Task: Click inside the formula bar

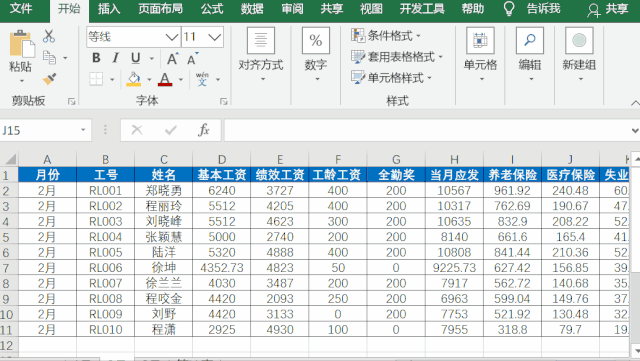Action: coord(427,130)
